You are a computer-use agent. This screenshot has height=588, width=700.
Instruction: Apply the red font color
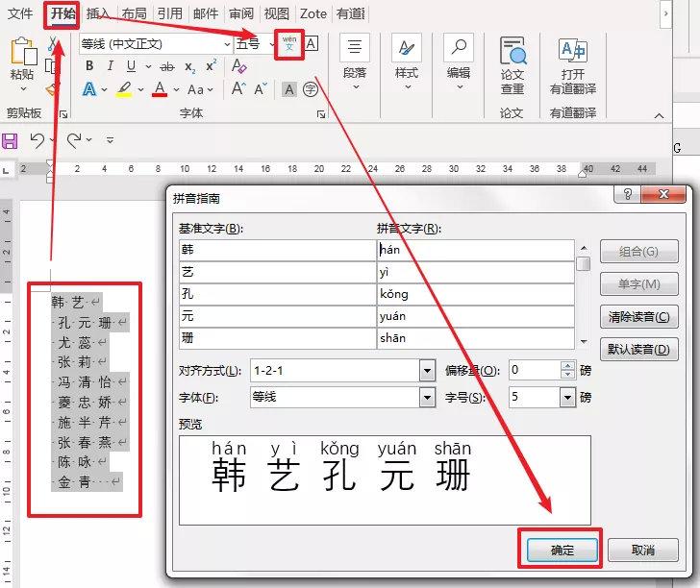tap(160, 89)
